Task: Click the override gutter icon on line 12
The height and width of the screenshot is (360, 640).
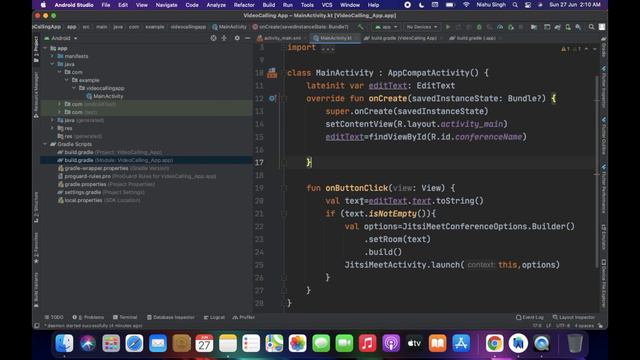Action: 272,98
